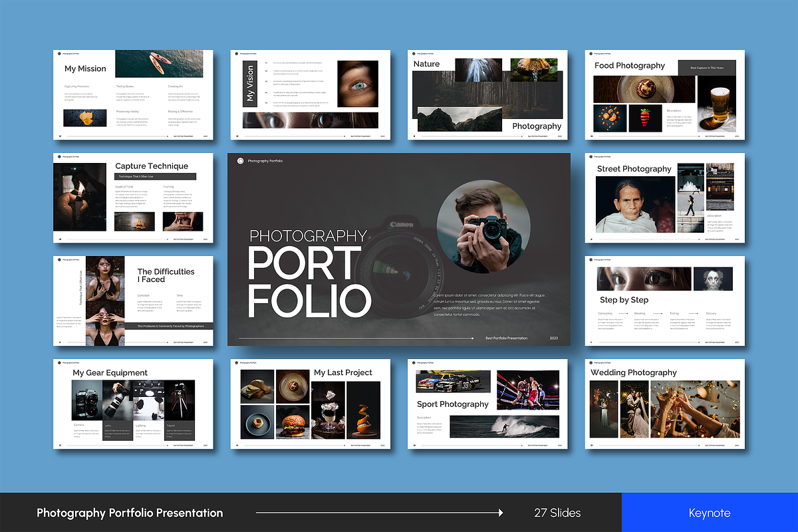Click the waterfall photo in Nature slide
Viewport: 798px width, 532px height.
(x=477, y=70)
